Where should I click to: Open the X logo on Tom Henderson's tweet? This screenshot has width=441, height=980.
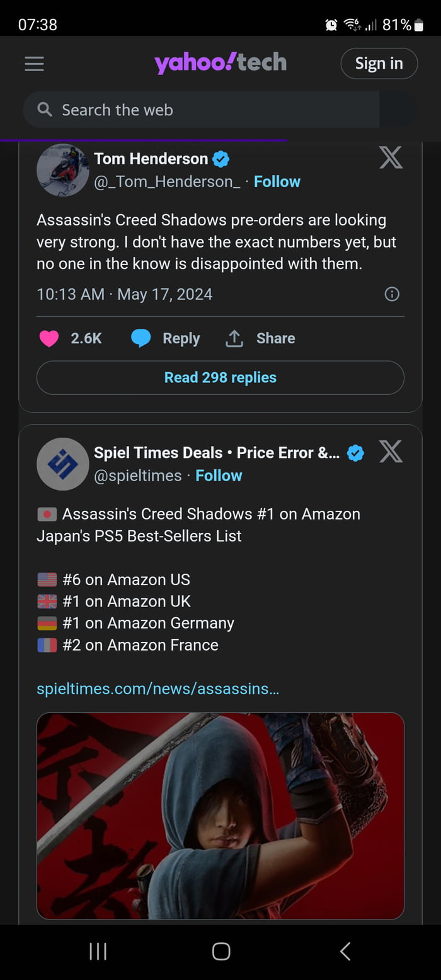coord(391,158)
